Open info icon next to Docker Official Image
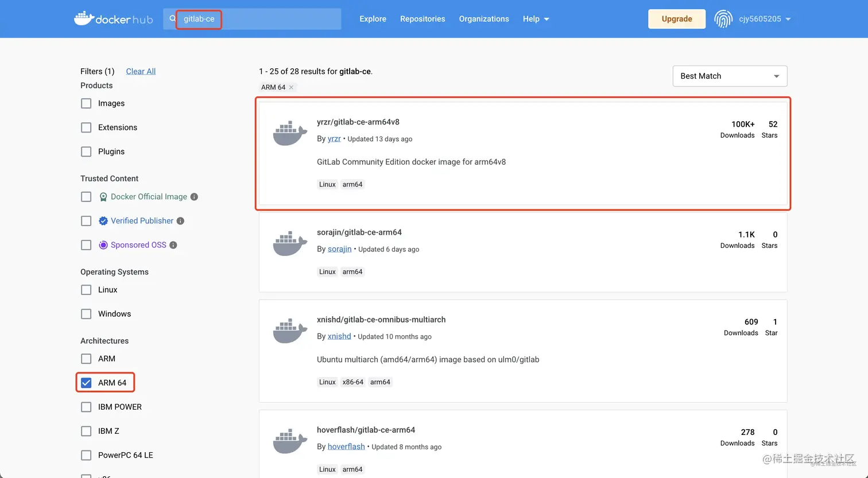Viewport: 868px width, 478px height. 194,197
